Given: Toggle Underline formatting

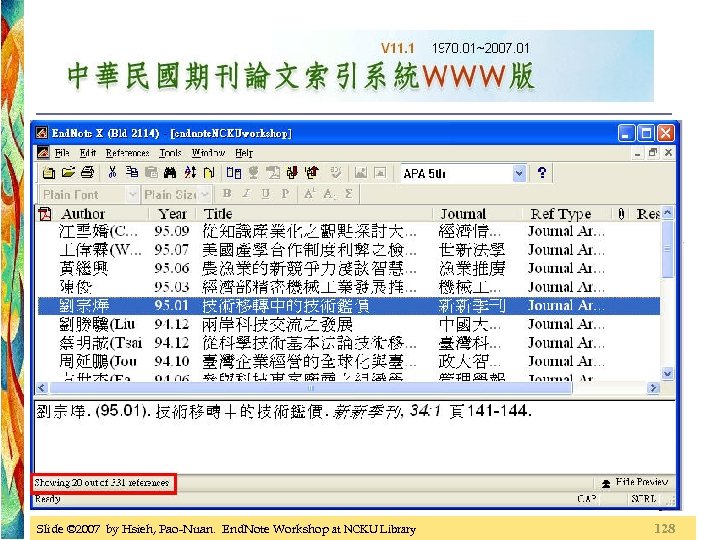Looking at the screenshot, I should coord(265,193).
